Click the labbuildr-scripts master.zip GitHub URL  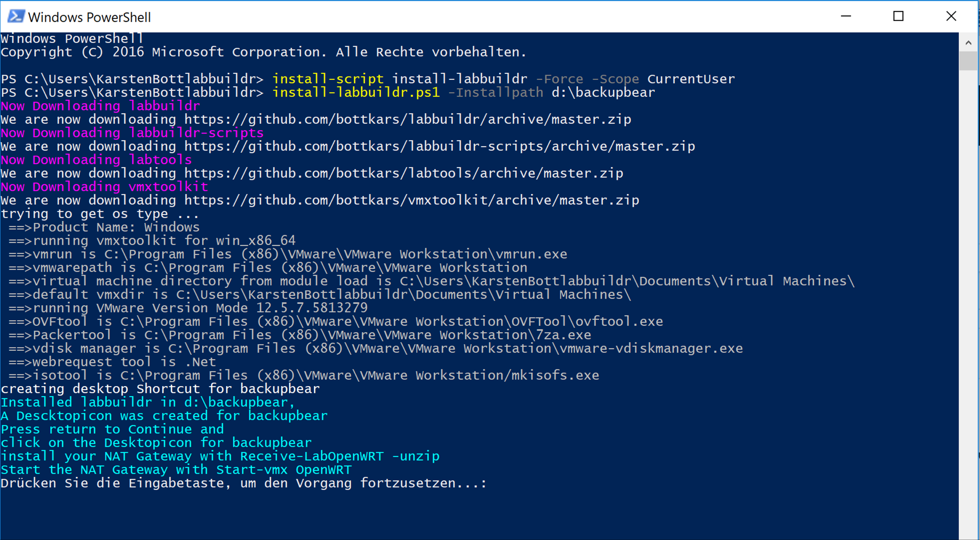click(439, 146)
